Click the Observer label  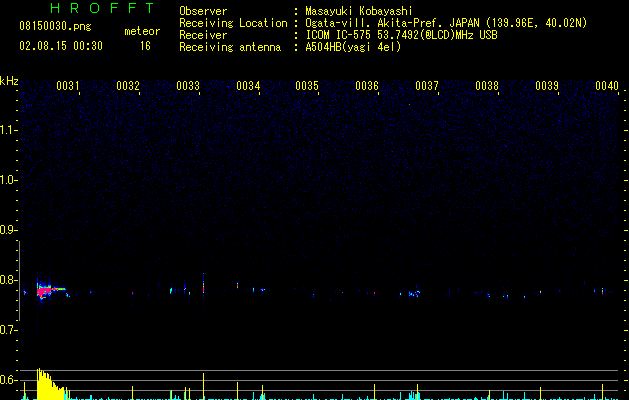tap(203, 11)
